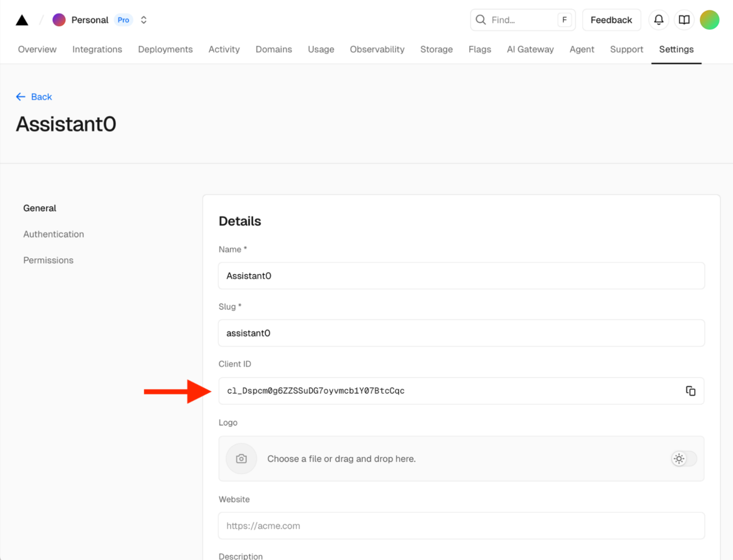This screenshot has width=733, height=560.
Task: Open the Domains tab
Action: (274, 50)
